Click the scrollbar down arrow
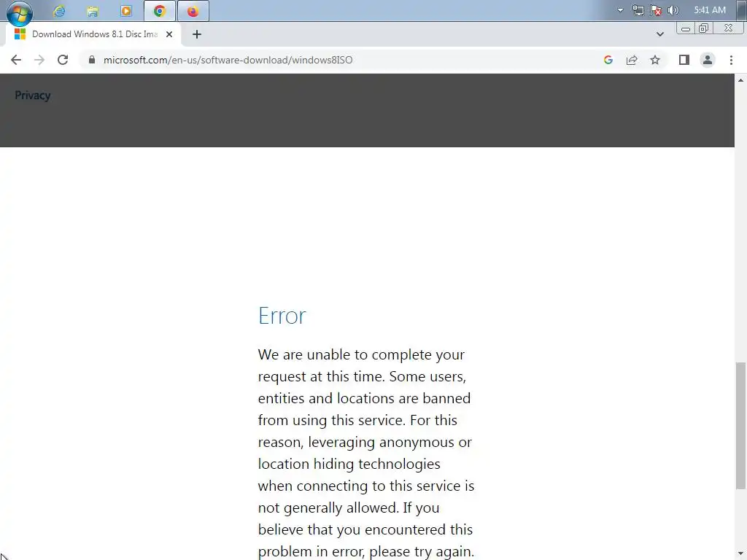The height and width of the screenshot is (560, 747). coord(740,554)
